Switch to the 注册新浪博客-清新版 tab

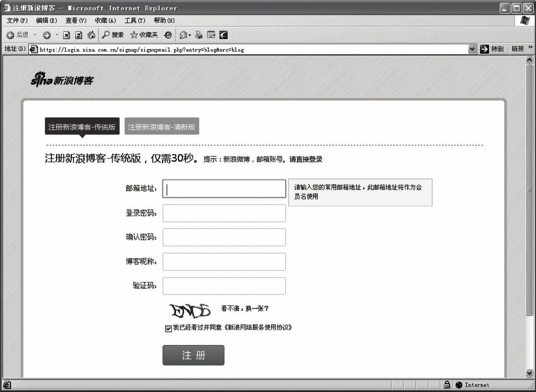162,126
